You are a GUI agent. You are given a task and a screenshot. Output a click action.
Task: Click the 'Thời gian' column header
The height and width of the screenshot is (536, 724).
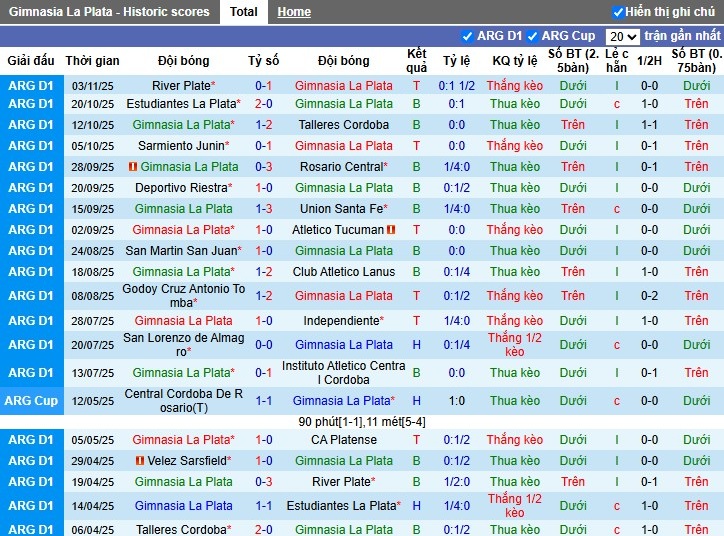[92, 60]
